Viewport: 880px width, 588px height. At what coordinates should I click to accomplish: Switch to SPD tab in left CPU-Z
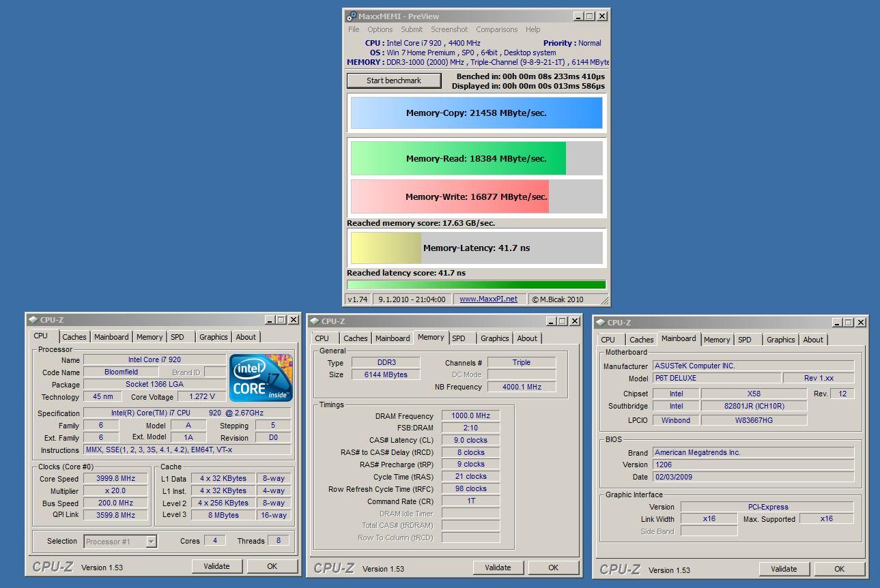click(x=178, y=337)
